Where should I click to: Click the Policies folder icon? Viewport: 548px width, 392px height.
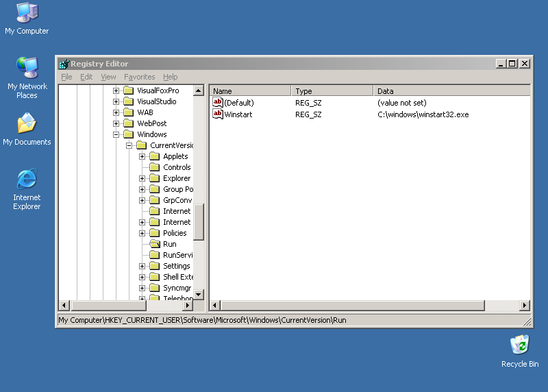(155, 233)
